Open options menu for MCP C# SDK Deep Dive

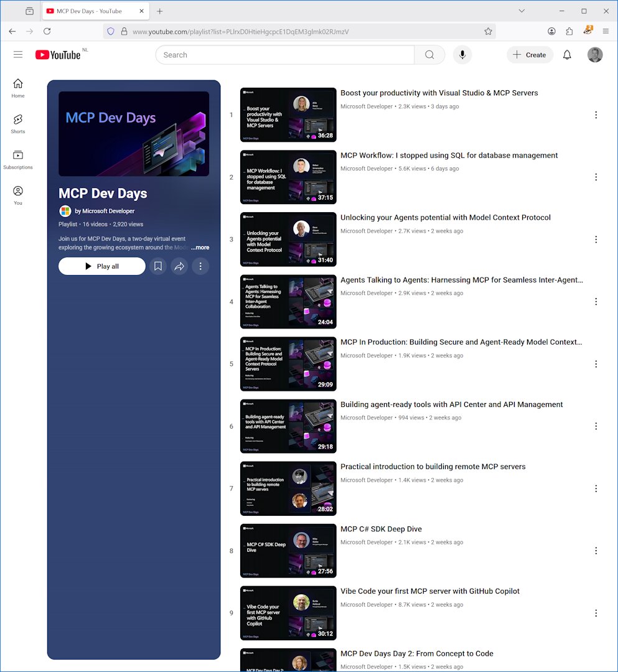[596, 551]
